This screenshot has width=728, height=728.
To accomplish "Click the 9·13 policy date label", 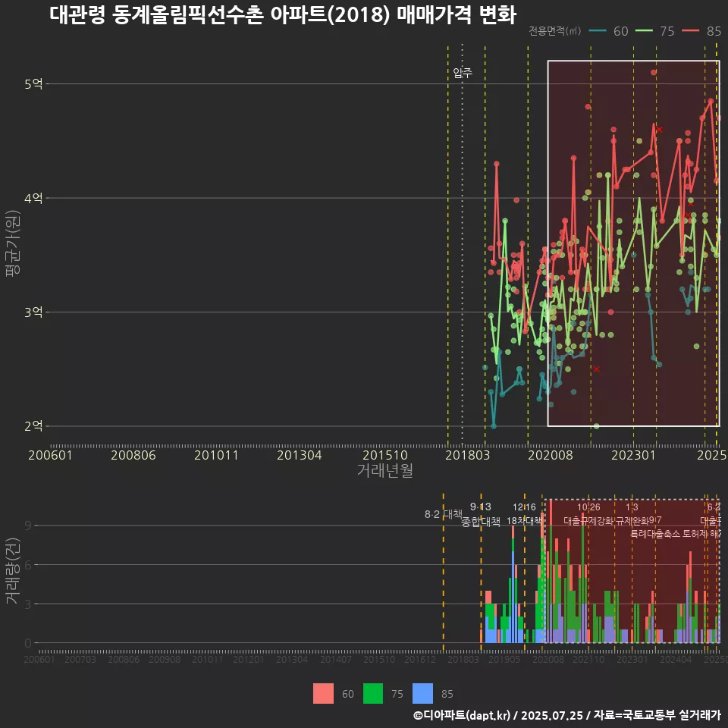I will (481, 507).
